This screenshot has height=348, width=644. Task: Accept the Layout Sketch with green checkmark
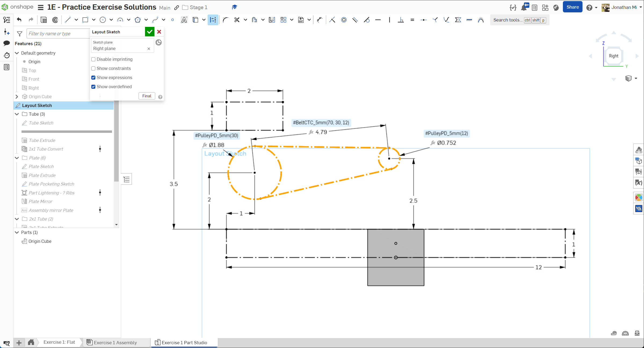click(x=150, y=32)
